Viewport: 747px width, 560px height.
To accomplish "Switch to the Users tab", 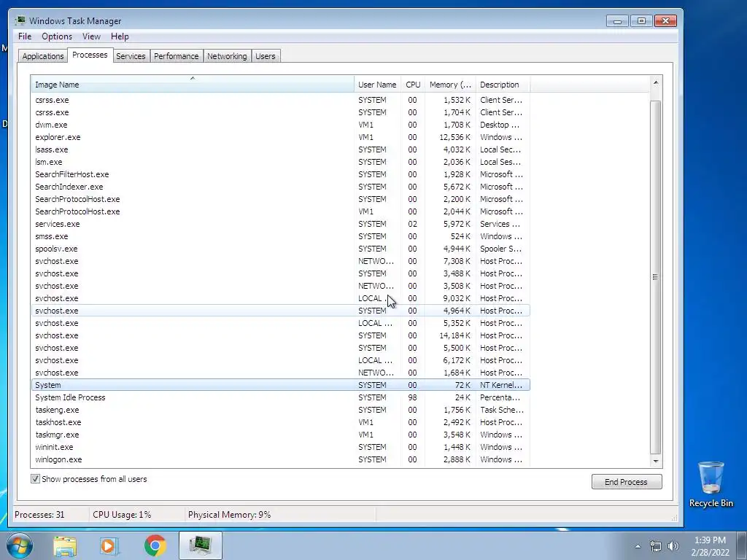I will tap(266, 55).
